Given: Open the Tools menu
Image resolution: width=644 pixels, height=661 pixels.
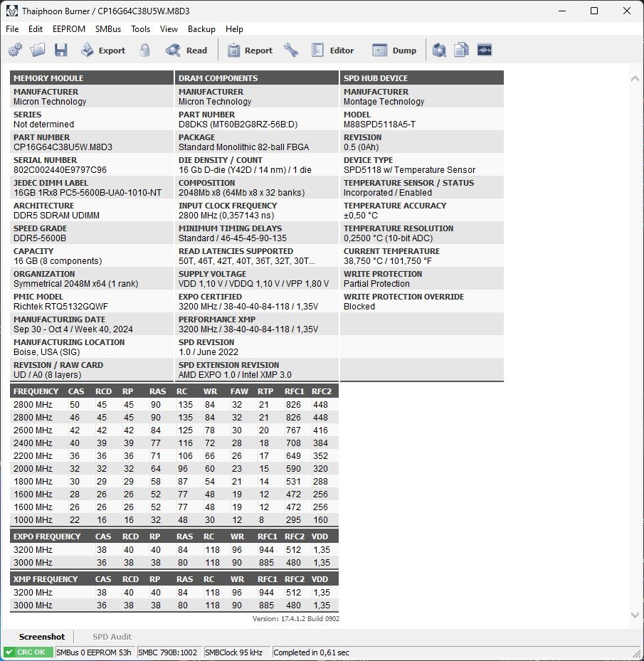Looking at the screenshot, I should 140,29.
